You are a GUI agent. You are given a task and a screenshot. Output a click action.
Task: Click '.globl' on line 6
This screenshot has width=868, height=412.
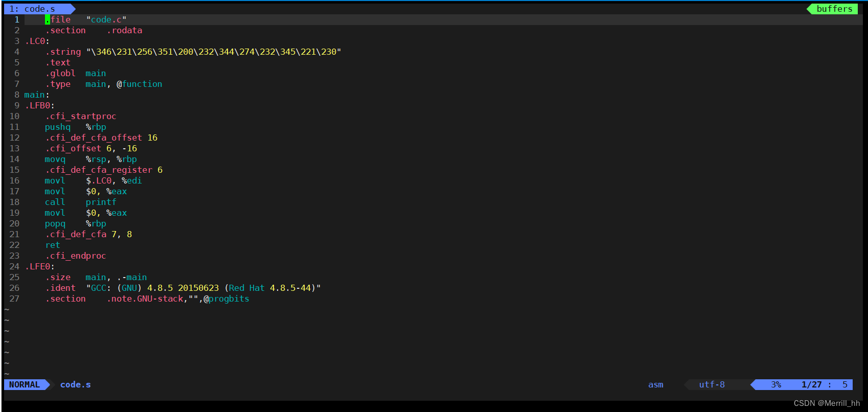60,73
